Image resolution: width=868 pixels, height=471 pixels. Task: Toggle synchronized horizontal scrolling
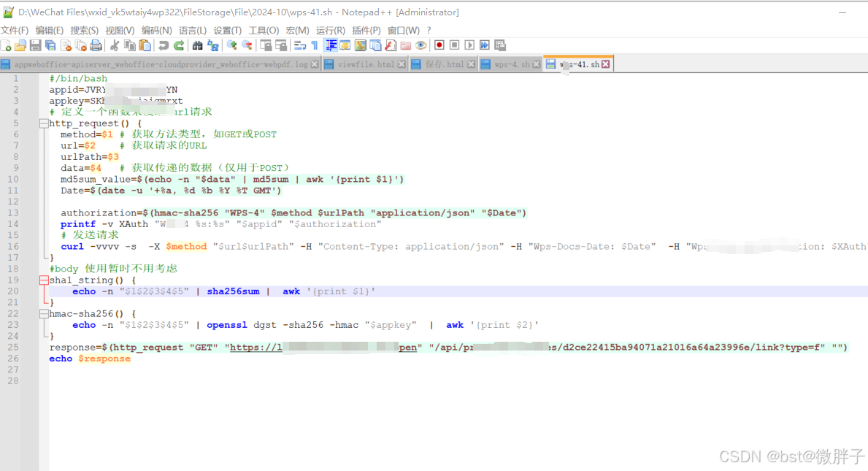(281, 45)
